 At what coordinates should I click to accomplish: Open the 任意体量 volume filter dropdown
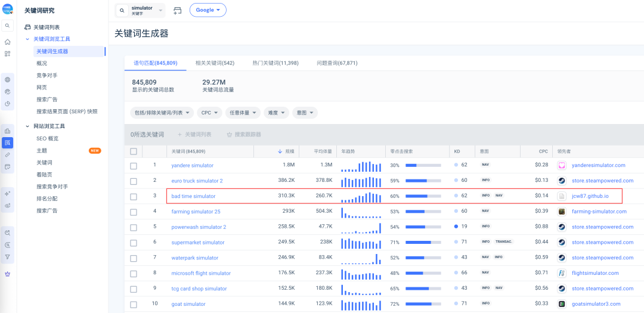243,113
